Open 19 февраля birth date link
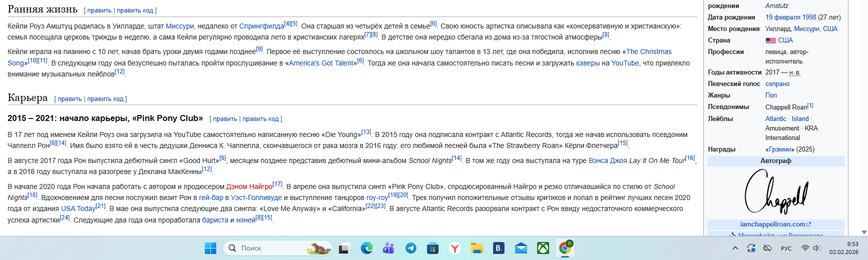 (x=784, y=17)
